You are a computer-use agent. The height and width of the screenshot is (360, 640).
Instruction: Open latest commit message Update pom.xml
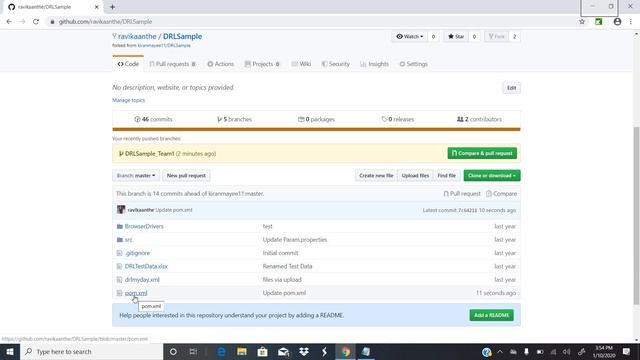(174, 210)
